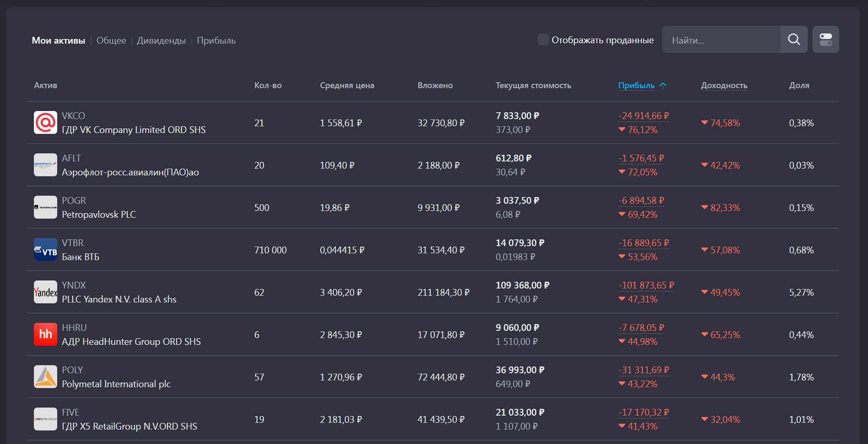Sort by the Доходность column header
The width and height of the screenshot is (868, 444).
coord(724,86)
